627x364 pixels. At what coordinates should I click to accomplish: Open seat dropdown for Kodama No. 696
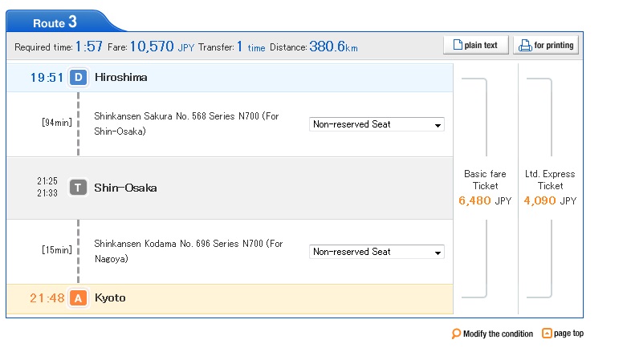(377, 252)
